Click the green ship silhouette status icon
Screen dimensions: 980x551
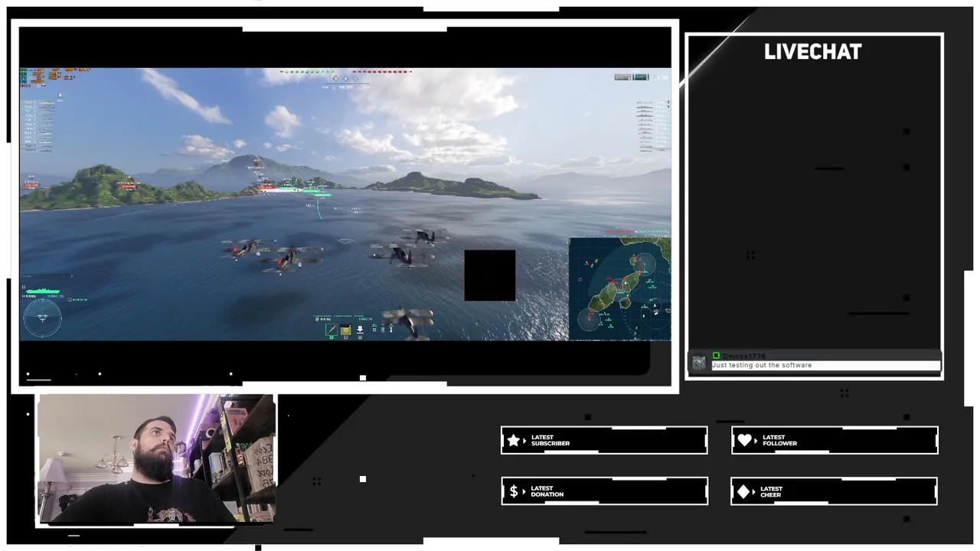tap(43, 291)
